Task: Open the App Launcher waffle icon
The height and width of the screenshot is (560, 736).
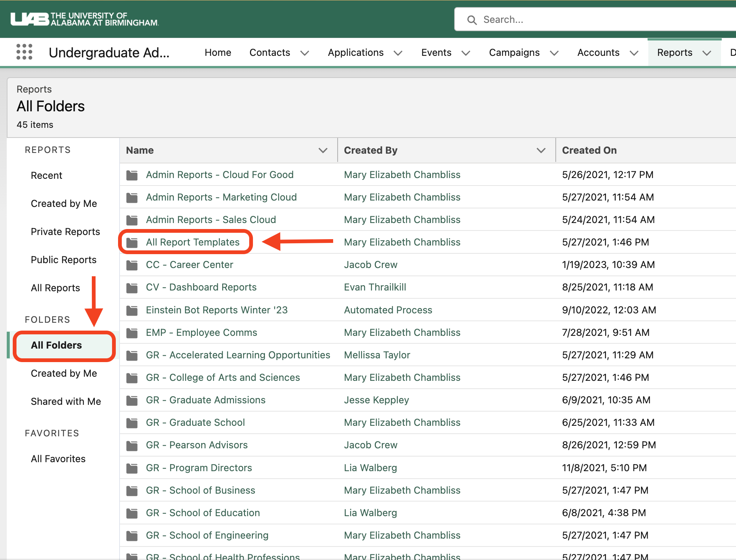Action: (24, 52)
